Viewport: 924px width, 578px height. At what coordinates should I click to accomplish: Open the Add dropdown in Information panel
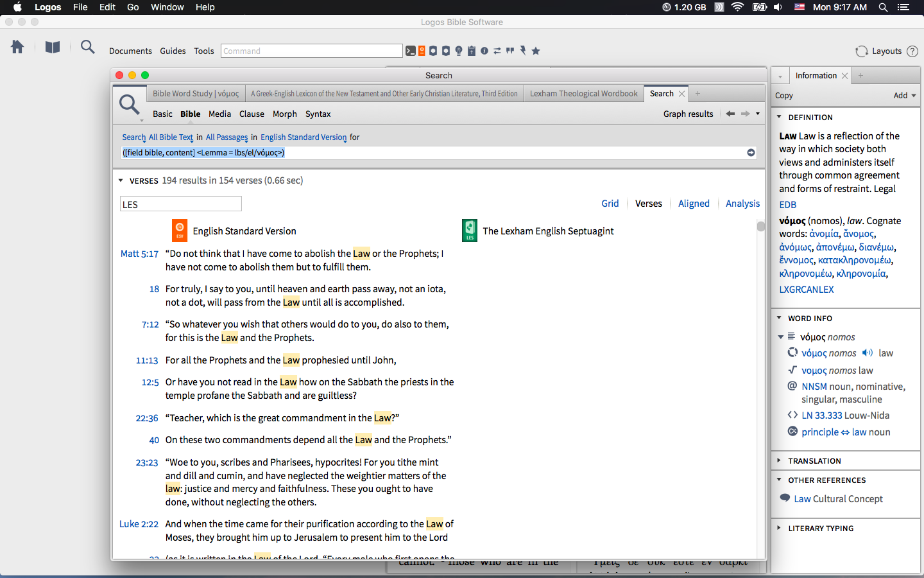(905, 96)
